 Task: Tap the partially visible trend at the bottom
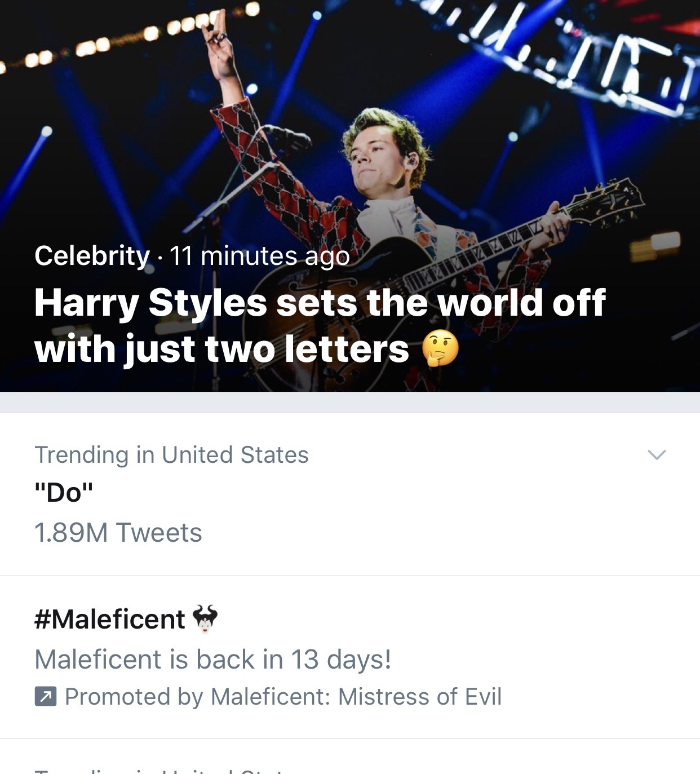[x=169, y=768]
